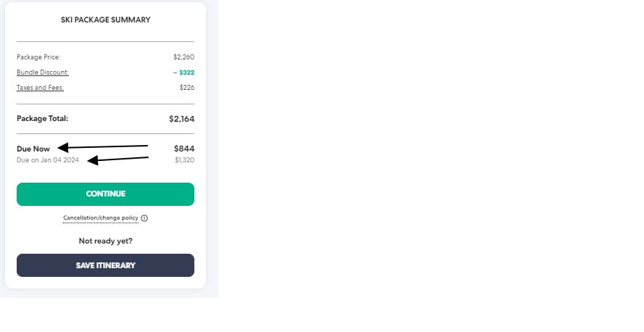Select the $1,320 later payment amount

tap(184, 159)
